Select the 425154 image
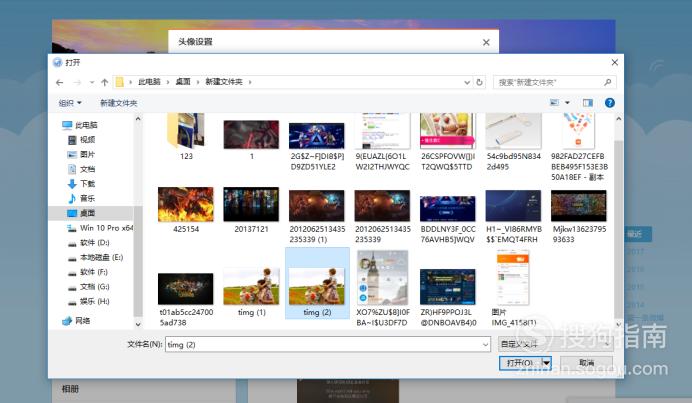The width and height of the screenshot is (692, 403). pos(186,210)
